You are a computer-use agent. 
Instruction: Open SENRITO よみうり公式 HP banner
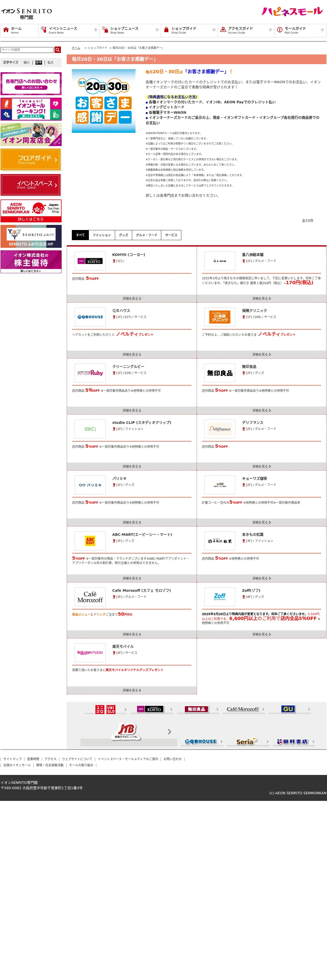pos(31,236)
